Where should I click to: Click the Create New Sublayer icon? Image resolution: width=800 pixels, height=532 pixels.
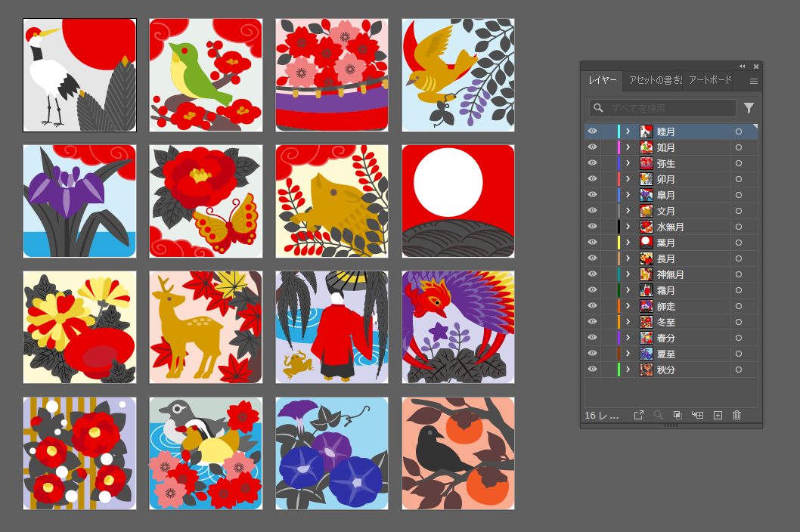click(697, 415)
